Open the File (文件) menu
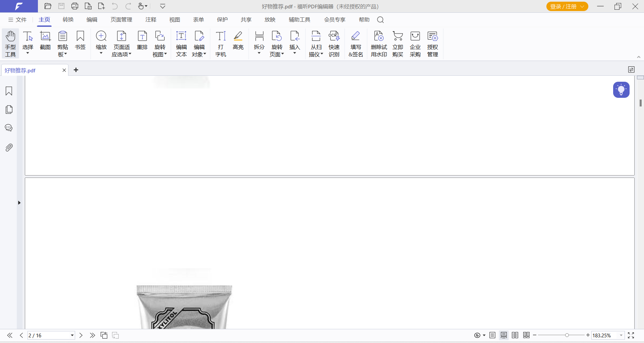 coord(17,20)
